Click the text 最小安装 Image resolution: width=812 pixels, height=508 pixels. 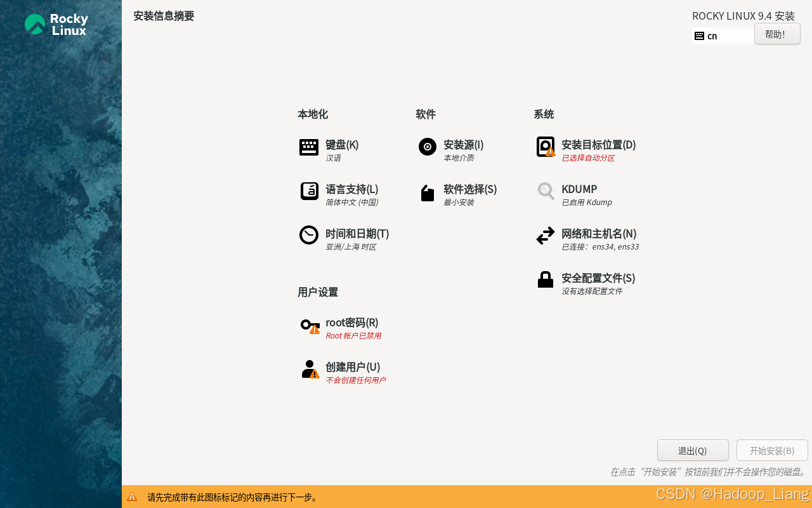(x=459, y=202)
